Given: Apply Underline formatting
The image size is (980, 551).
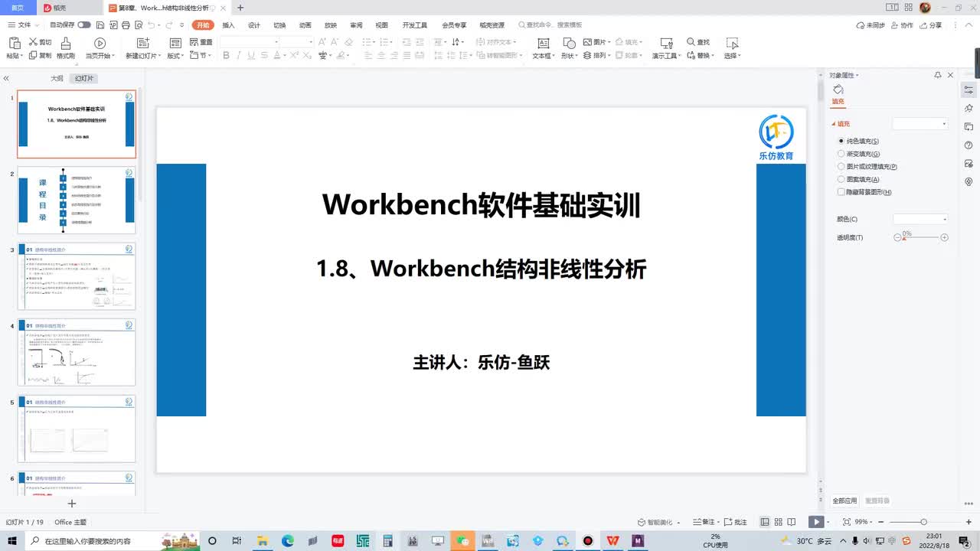Looking at the screenshot, I should pyautogui.click(x=251, y=56).
